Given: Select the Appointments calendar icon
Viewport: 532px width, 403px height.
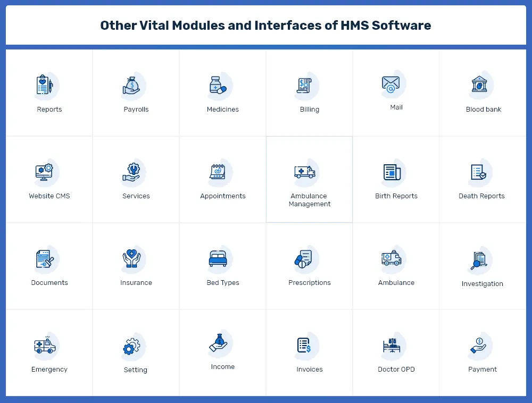Looking at the screenshot, I should tap(218, 172).
